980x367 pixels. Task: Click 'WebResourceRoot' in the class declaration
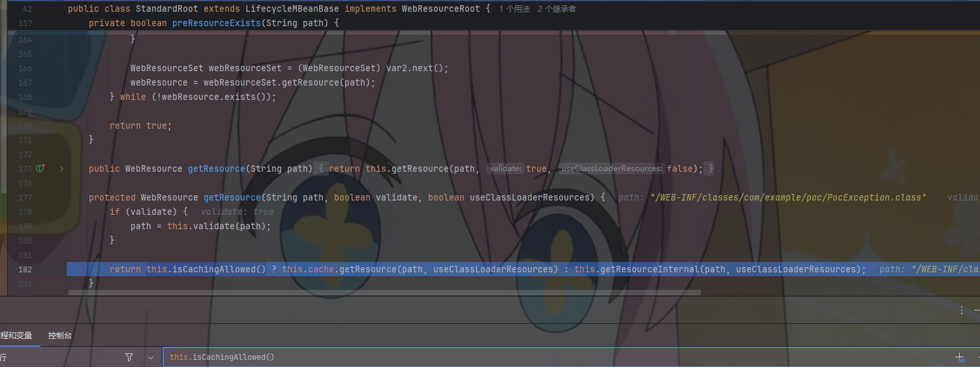coord(440,9)
